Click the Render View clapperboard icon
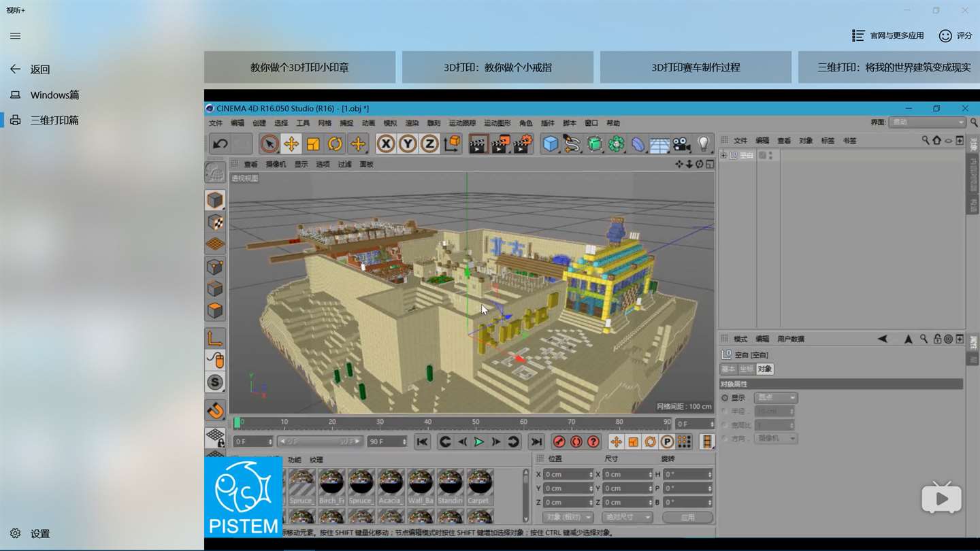 coord(478,144)
